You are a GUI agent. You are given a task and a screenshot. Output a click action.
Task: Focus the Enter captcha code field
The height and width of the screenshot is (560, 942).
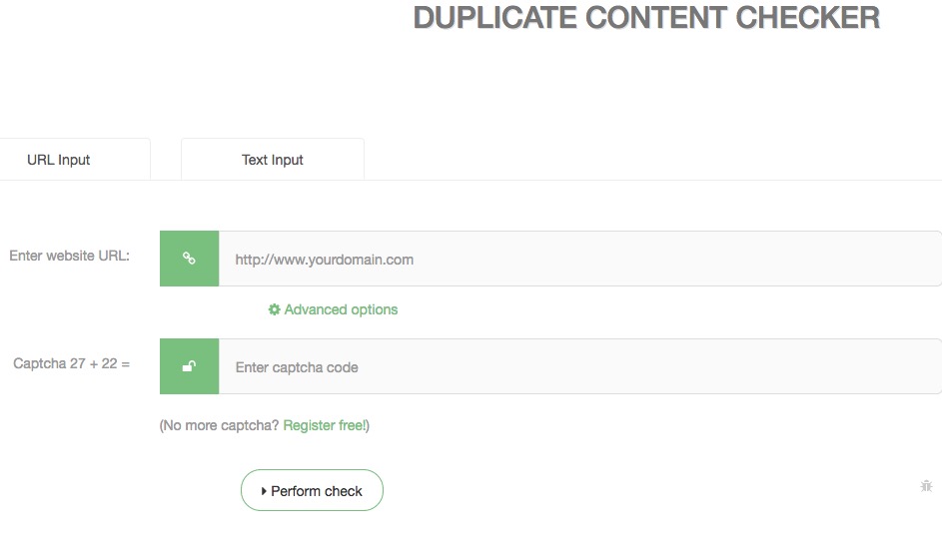click(x=579, y=367)
